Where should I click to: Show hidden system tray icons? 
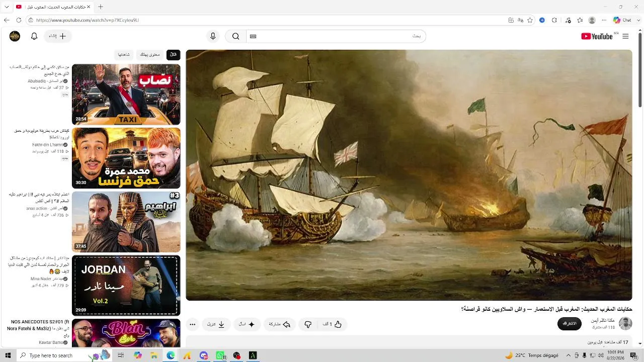(569, 355)
